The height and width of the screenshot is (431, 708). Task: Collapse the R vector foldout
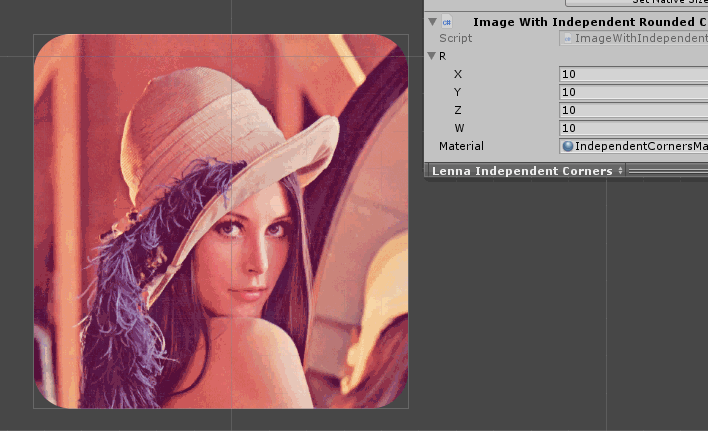pyautogui.click(x=432, y=56)
